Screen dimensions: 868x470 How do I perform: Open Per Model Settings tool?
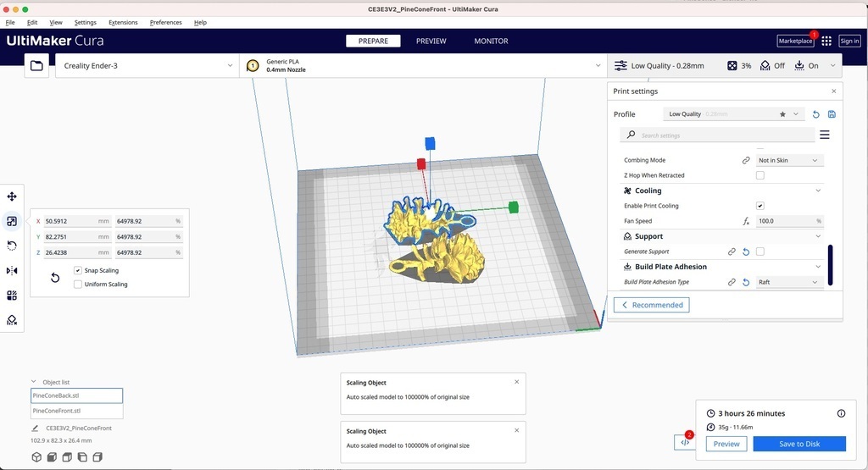[x=12, y=296]
